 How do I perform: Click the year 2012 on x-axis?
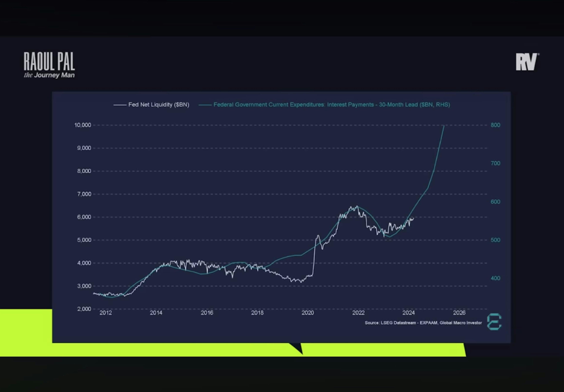coord(106,313)
